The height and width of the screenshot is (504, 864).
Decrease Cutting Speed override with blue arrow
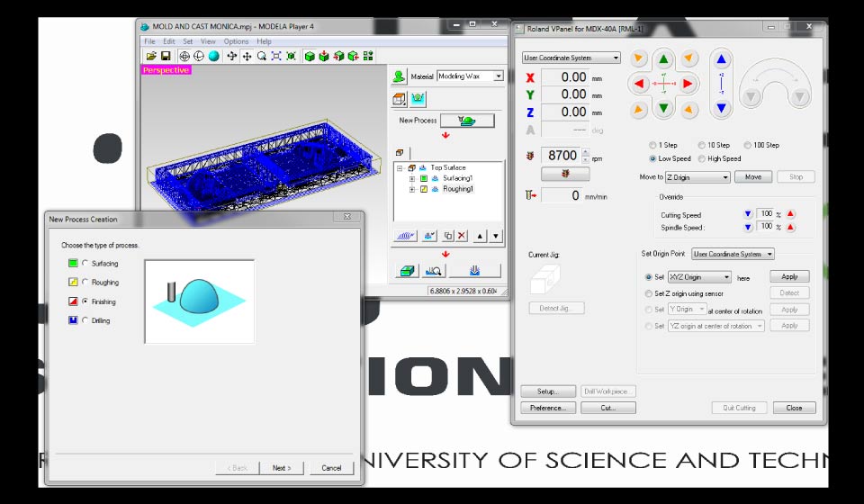pyautogui.click(x=748, y=213)
